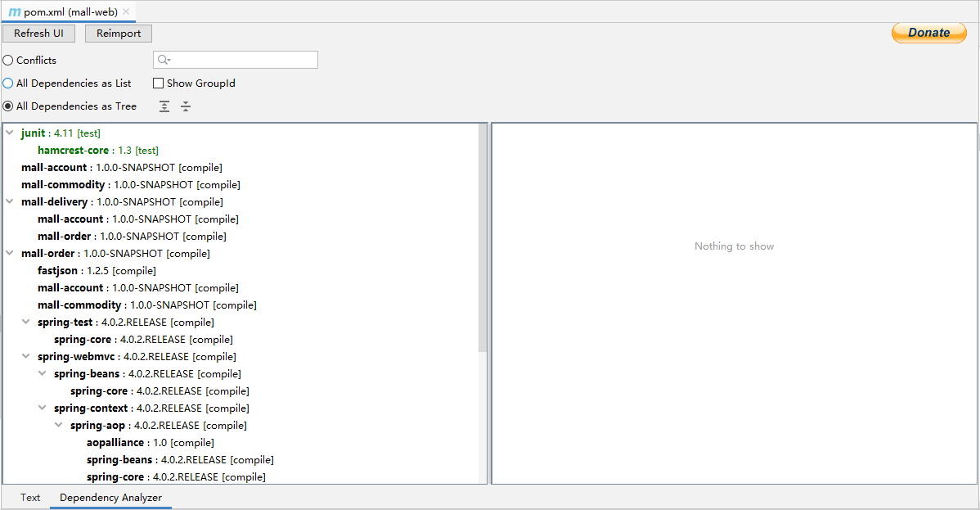The width and height of the screenshot is (980, 510).
Task: Click the Expand All tree icon
Action: point(164,106)
